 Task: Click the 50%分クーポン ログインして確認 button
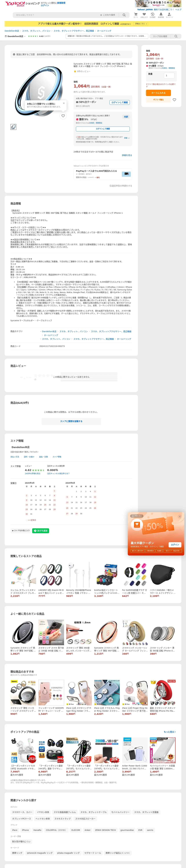pyautogui.click(x=120, y=102)
